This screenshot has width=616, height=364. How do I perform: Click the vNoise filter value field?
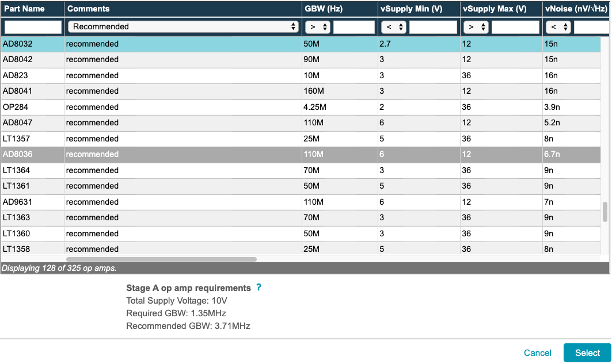coord(592,27)
